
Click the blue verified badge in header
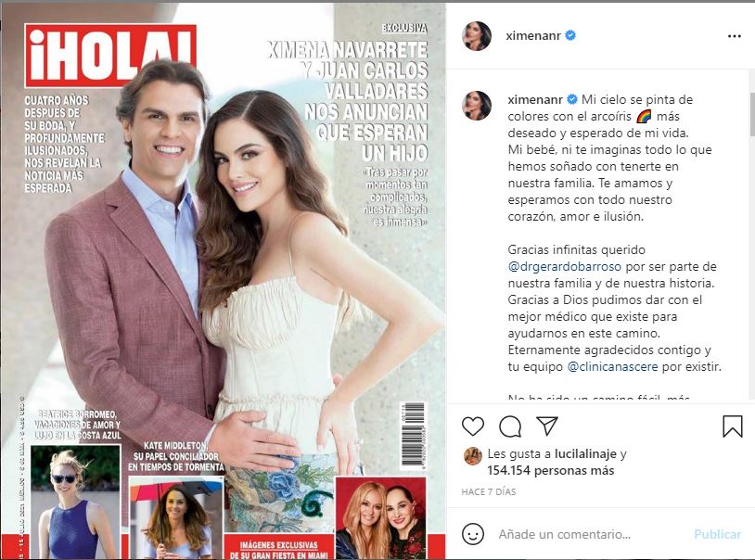click(x=570, y=35)
